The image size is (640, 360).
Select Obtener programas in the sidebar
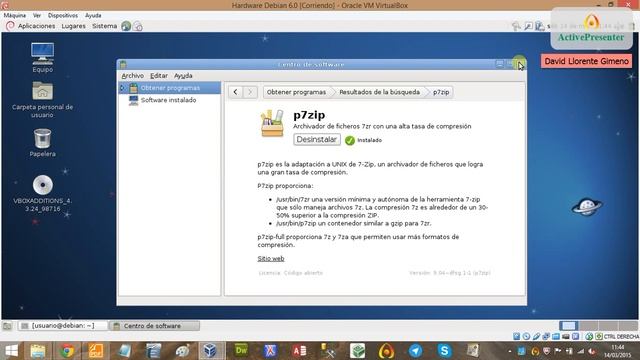tap(170, 88)
